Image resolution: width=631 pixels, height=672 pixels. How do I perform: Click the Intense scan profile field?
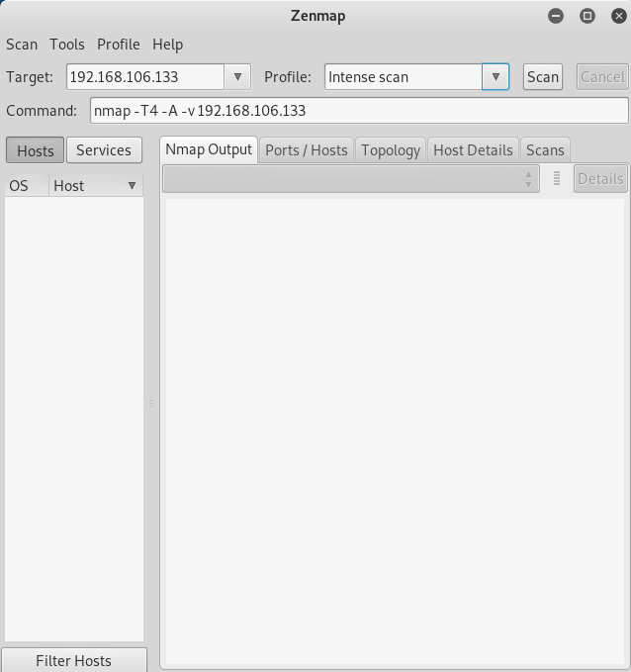pyautogui.click(x=404, y=77)
